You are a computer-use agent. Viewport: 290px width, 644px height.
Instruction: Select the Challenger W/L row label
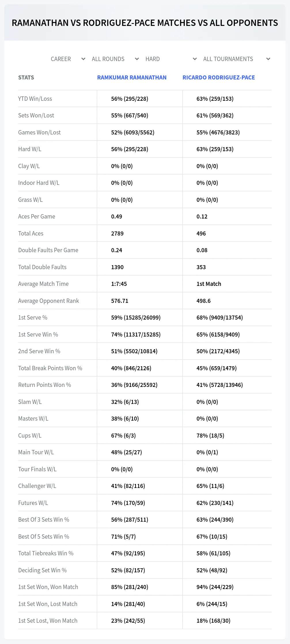click(37, 486)
